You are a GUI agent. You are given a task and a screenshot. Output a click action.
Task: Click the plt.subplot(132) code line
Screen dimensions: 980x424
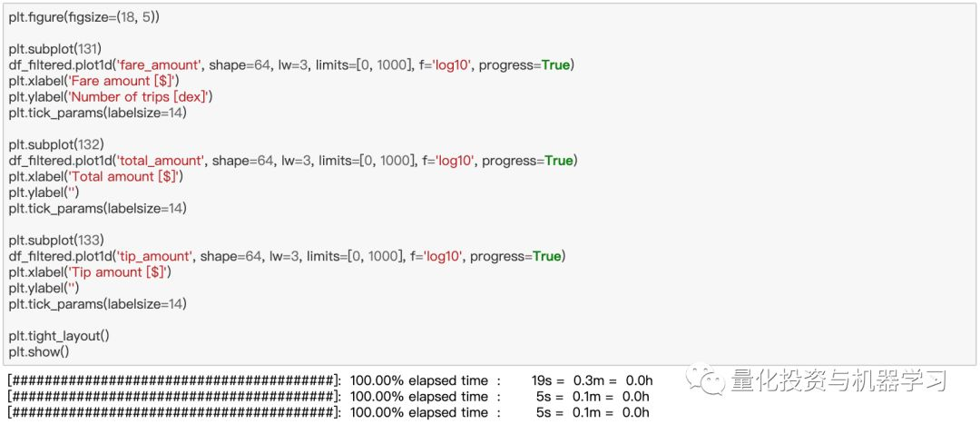56,144
